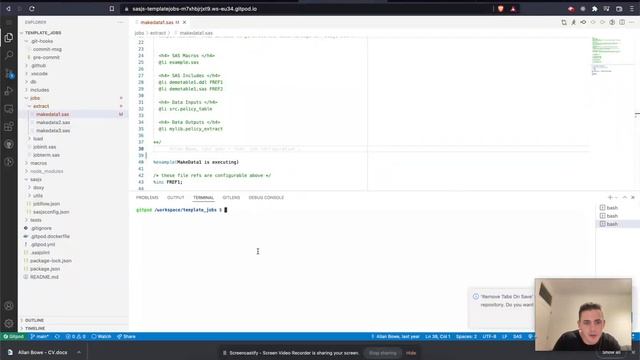Close the bottom panel

633,198
